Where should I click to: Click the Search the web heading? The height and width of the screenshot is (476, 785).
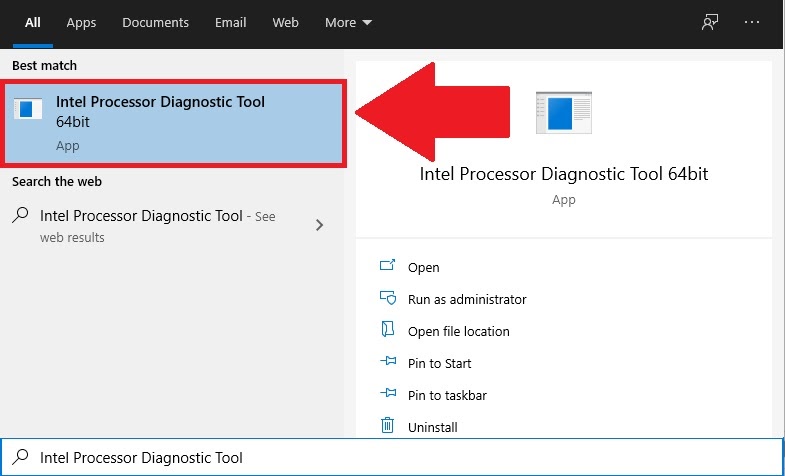57,182
